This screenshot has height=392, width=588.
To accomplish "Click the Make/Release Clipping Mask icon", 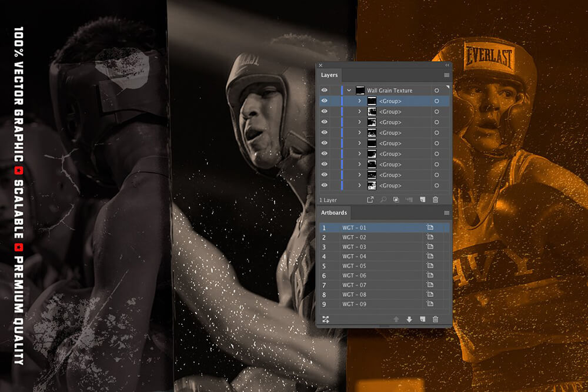I will tap(396, 200).
